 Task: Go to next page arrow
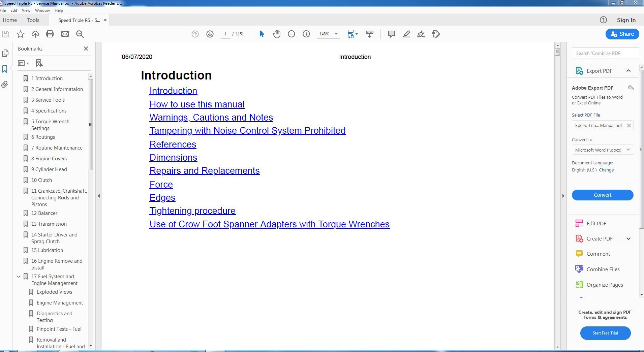click(210, 34)
